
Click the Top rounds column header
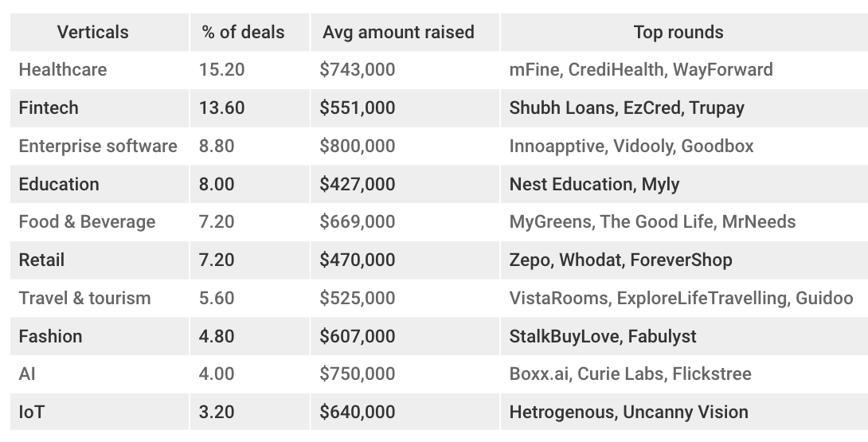(x=678, y=33)
